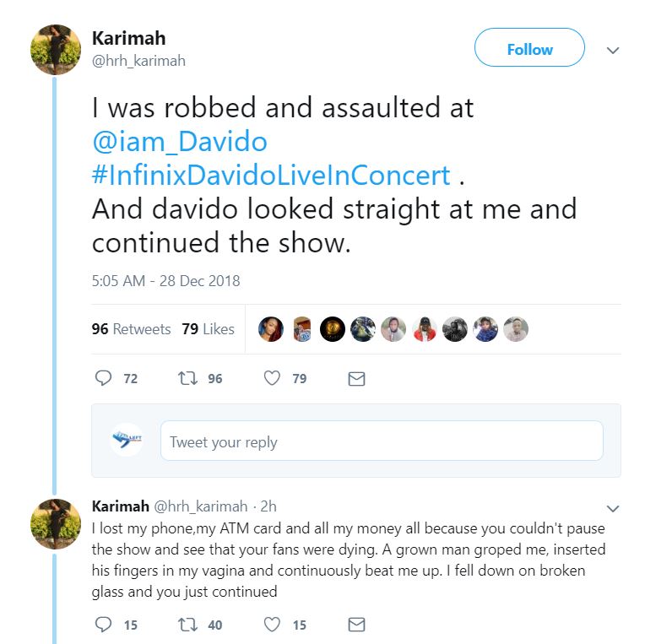Open the @hrh_karimah handle in the header
645x644 pixels.
138,61
